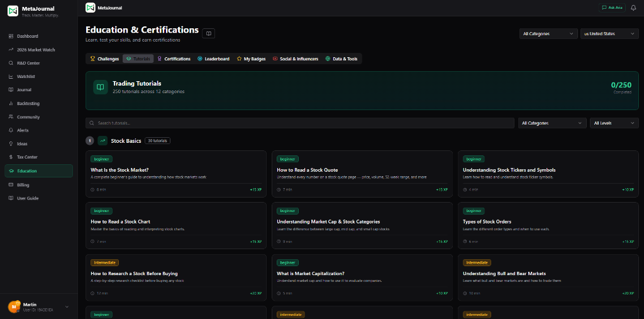Click the "12 min" duration on Research card
Image resolution: width=644 pixels, height=319 pixels.
tap(102, 293)
